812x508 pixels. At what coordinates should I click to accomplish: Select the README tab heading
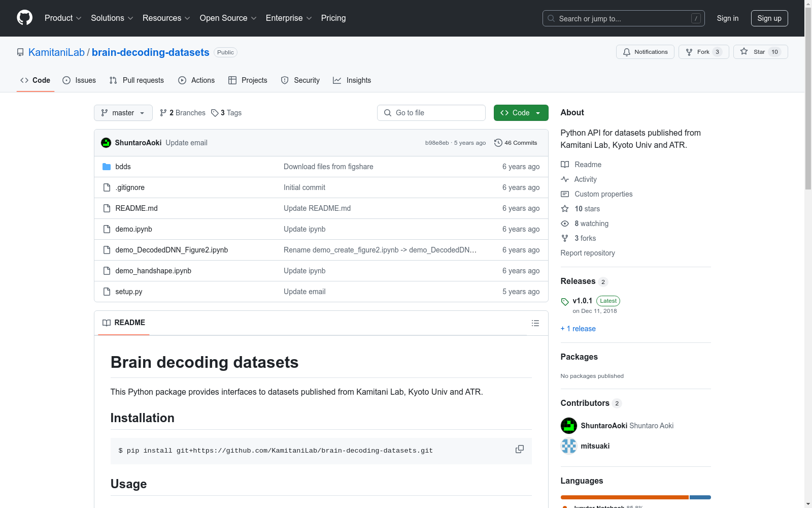(x=124, y=323)
